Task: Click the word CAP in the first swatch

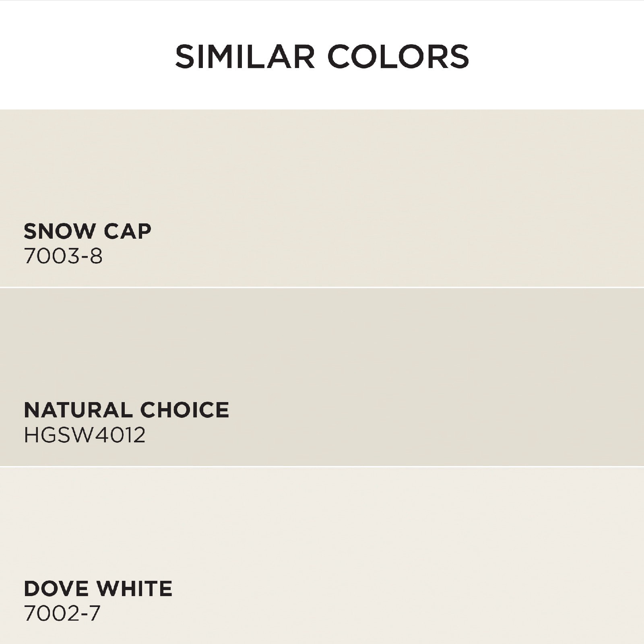Action: click(x=128, y=231)
